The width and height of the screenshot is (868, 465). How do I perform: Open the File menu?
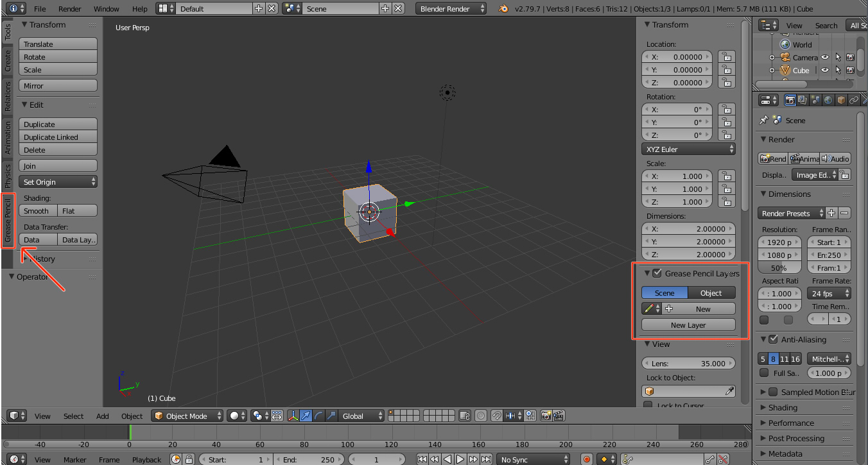40,9
